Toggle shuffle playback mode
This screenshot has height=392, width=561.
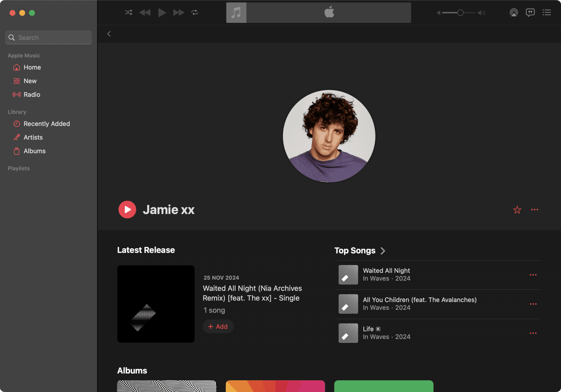tap(129, 12)
